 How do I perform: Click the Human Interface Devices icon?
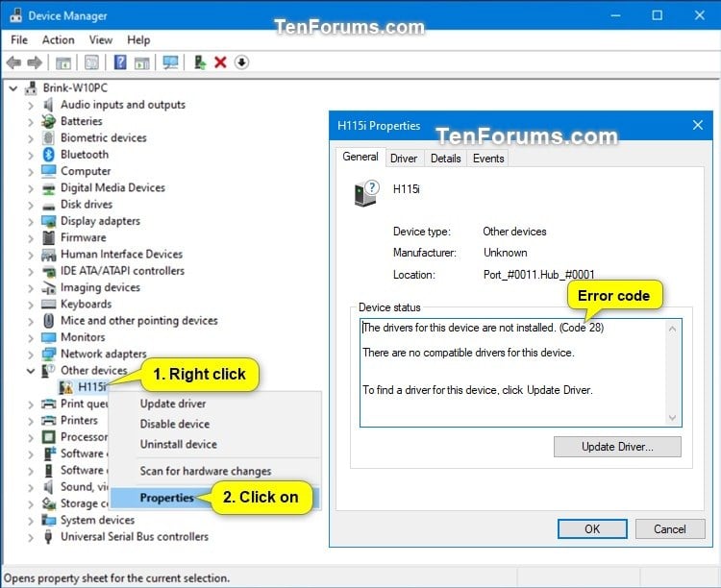pos(48,255)
